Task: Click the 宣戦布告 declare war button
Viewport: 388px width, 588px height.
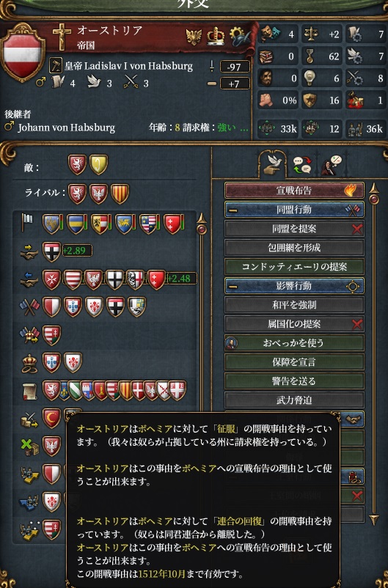Action: point(294,191)
